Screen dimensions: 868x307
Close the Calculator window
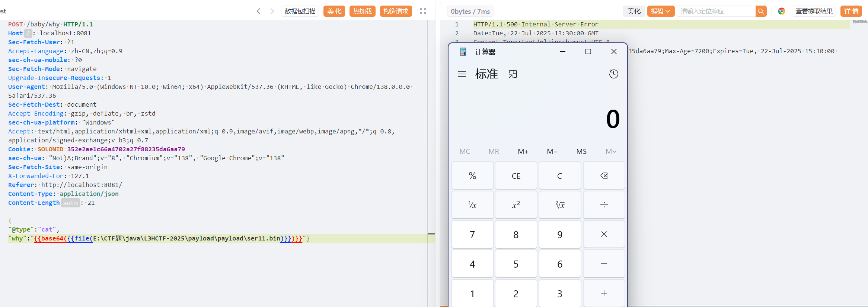[614, 52]
